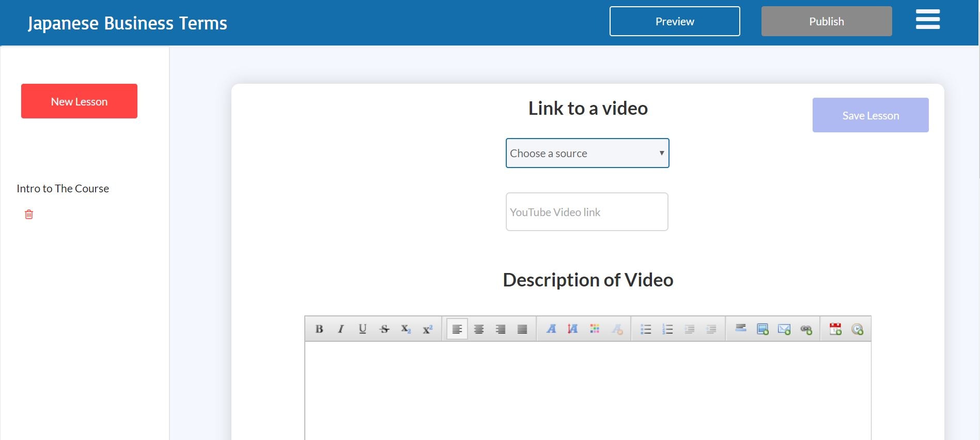Apply strikethrough formatting
This screenshot has width=980, height=440.
tap(384, 329)
